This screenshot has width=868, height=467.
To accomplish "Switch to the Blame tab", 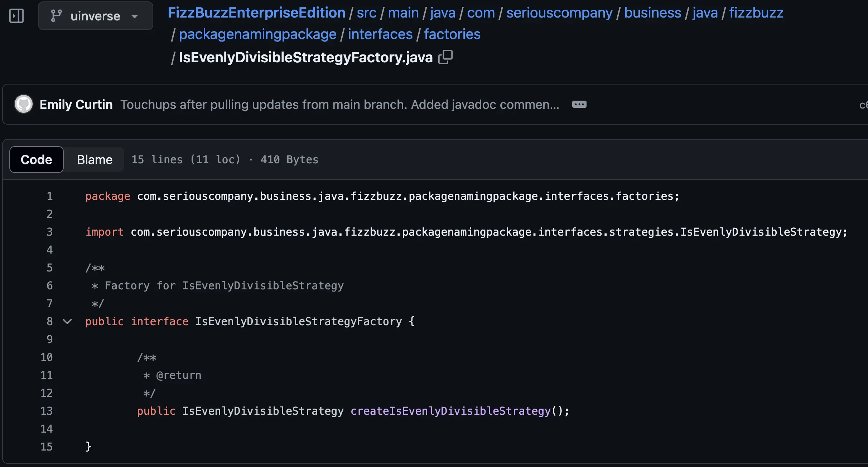I will tap(95, 159).
